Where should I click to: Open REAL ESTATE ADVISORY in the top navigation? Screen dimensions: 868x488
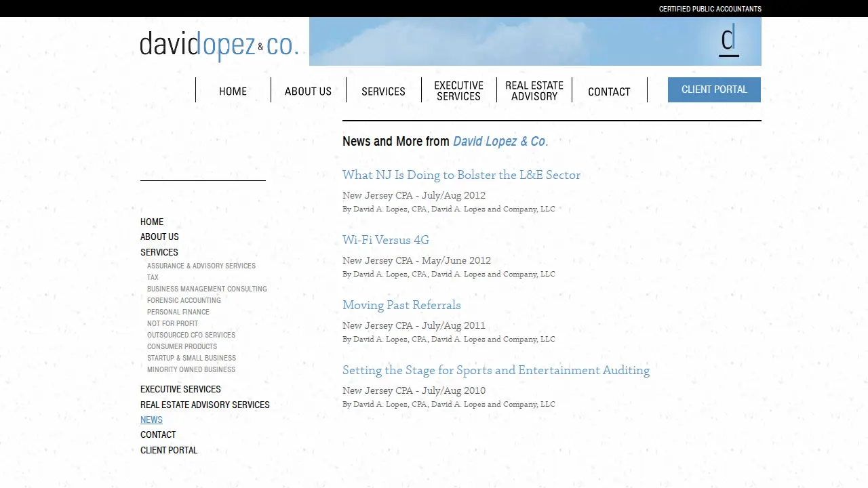(534, 91)
